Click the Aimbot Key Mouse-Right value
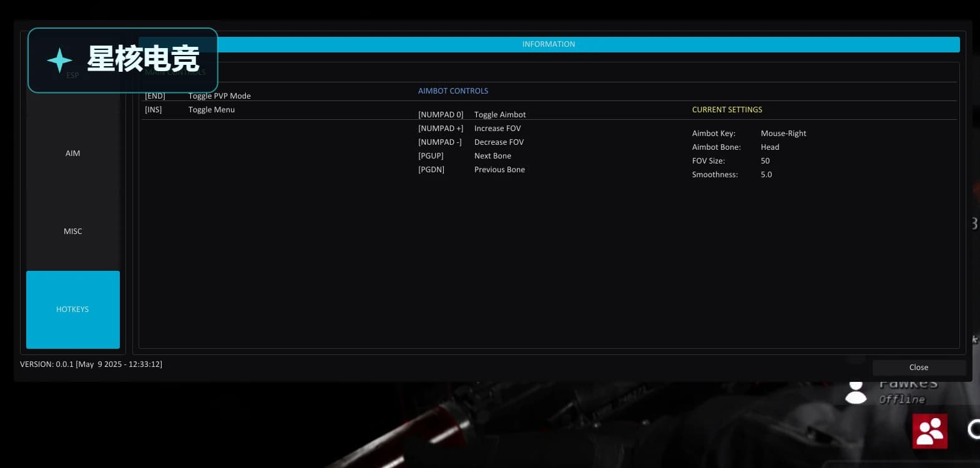Image resolution: width=980 pixels, height=468 pixels. 783,134
